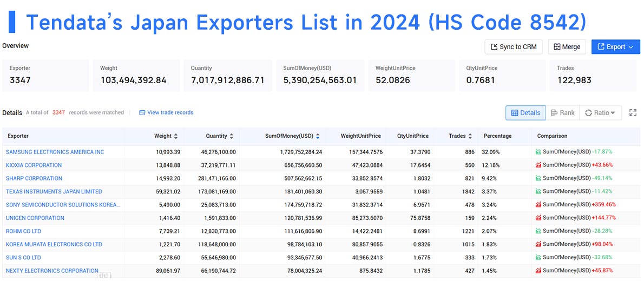Select the SumOfMoney 5,390,254,563.01 overview card
This screenshot has height=282, width=644.
320,76
